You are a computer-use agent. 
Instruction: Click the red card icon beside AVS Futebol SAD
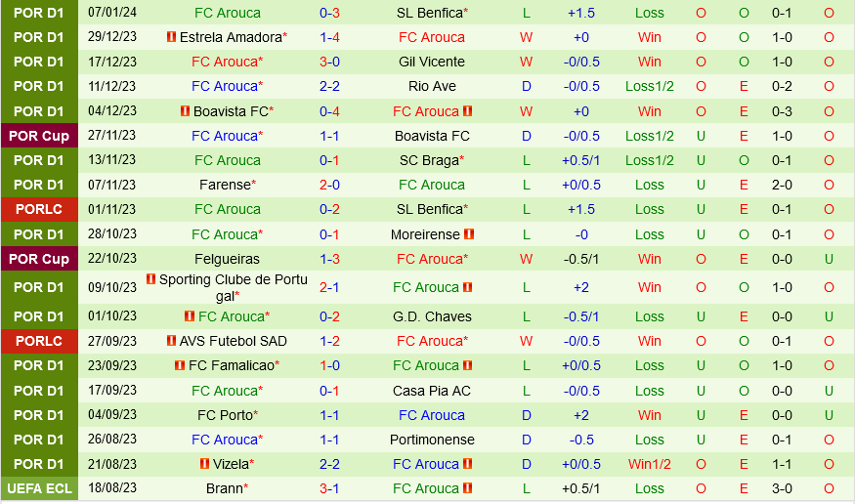pyautogui.click(x=172, y=341)
